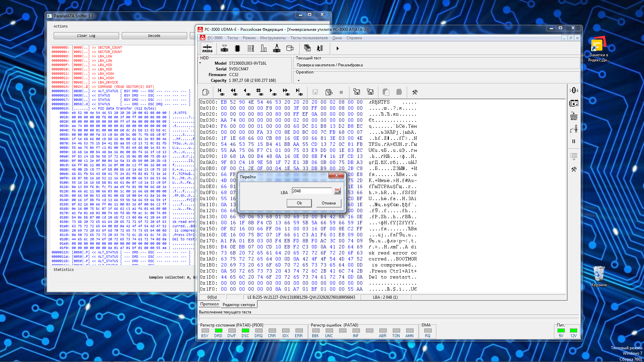Open sector editor tools (hammer icon)
The width and height of the screenshot is (644, 362).
point(415,92)
